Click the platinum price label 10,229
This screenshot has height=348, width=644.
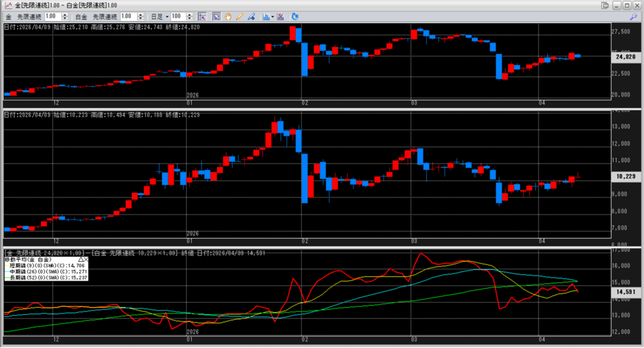click(626, 176)
